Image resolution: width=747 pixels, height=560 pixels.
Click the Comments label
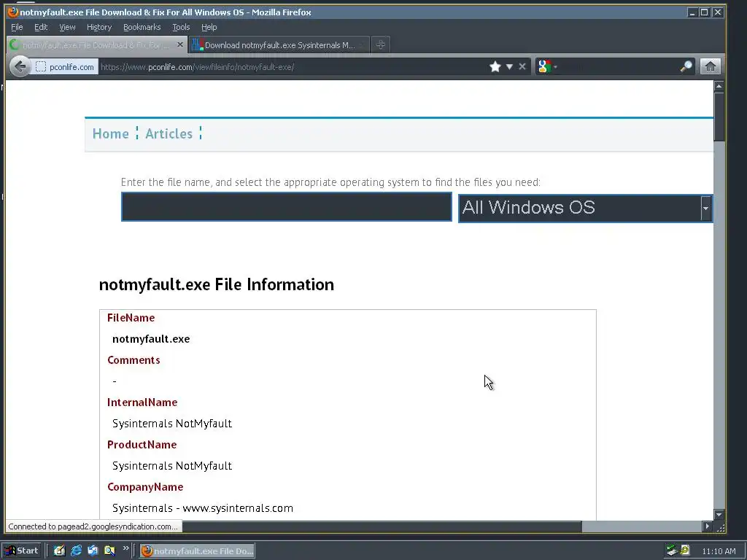click(x=133, y=360)
